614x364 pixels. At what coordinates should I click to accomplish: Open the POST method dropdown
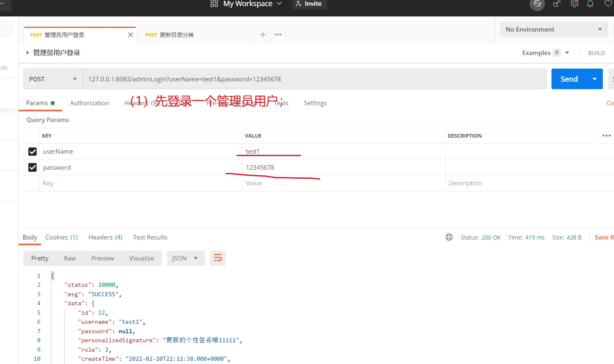pyautogui.click(x=53, y=79)
